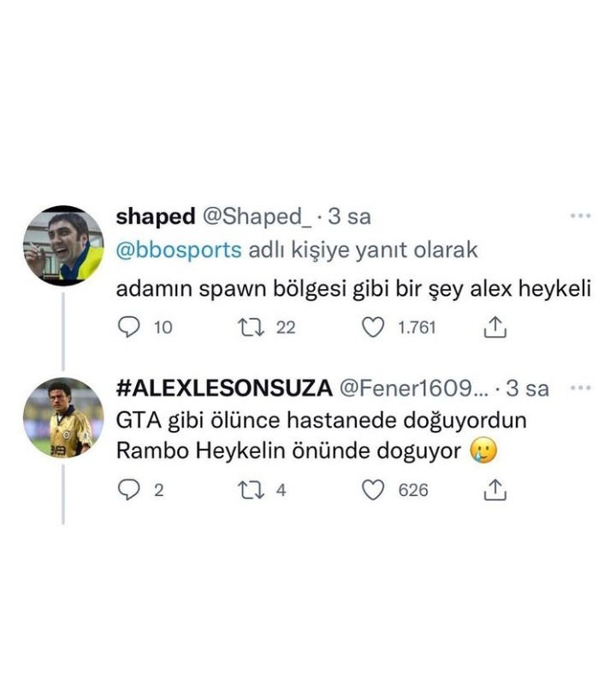The image size is (616, 696).
Task: Open #ALEXLESONSUZA's profile avatar
Action: point(63,417)
